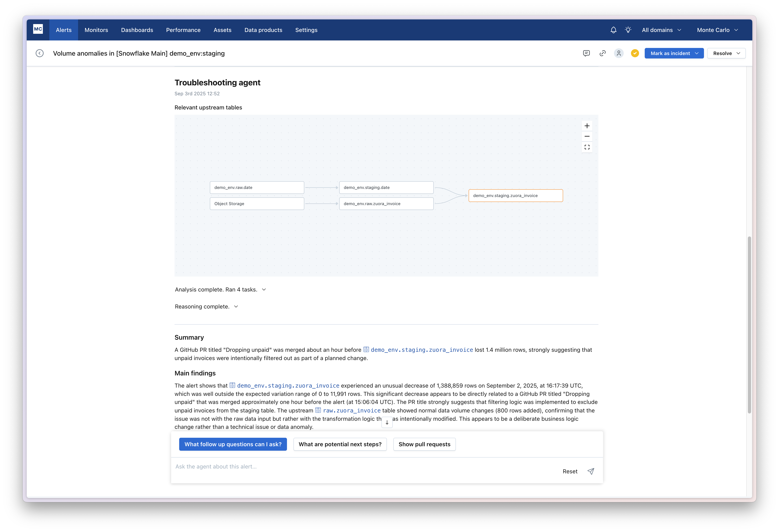Open the notifications bell
This screenshot has height=532, width=779.
coord(613,30)
